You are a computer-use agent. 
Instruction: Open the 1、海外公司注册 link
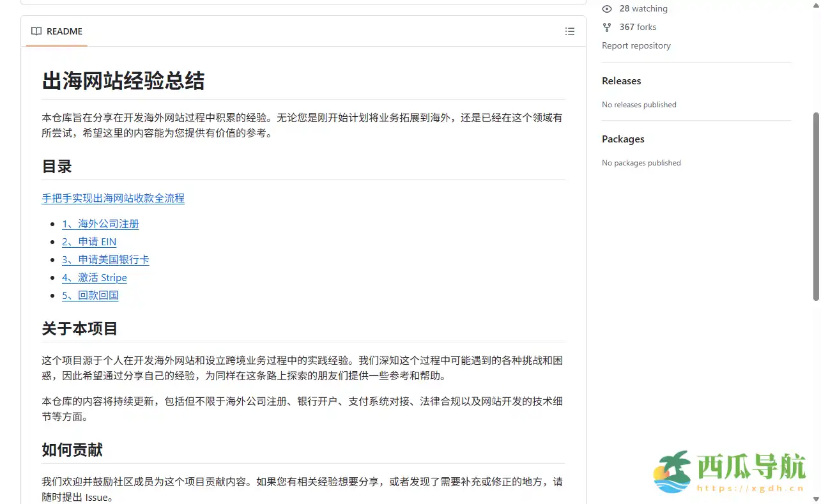[100, 224]
